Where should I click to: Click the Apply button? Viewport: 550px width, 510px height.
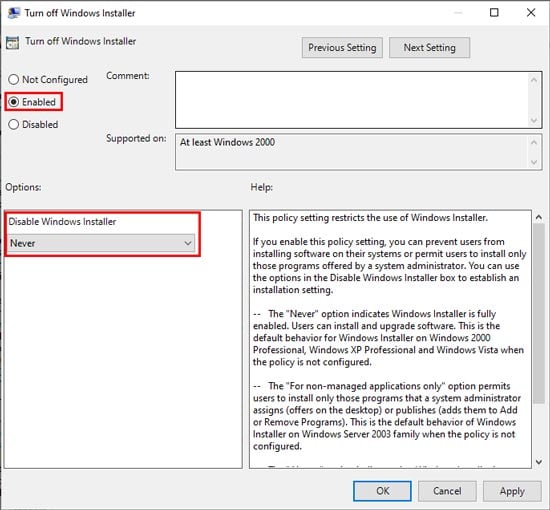pyautogui.click(x=512, y=491)
